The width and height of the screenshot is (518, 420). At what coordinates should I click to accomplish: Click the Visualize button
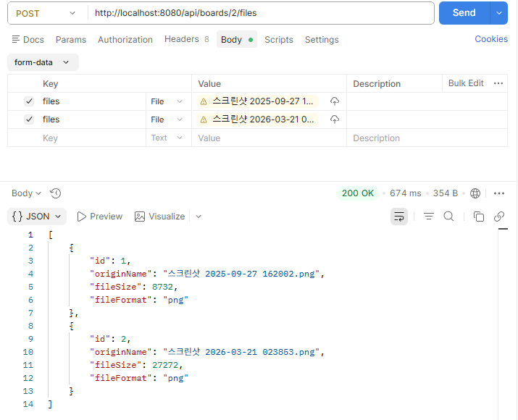[x=160, y=217]
